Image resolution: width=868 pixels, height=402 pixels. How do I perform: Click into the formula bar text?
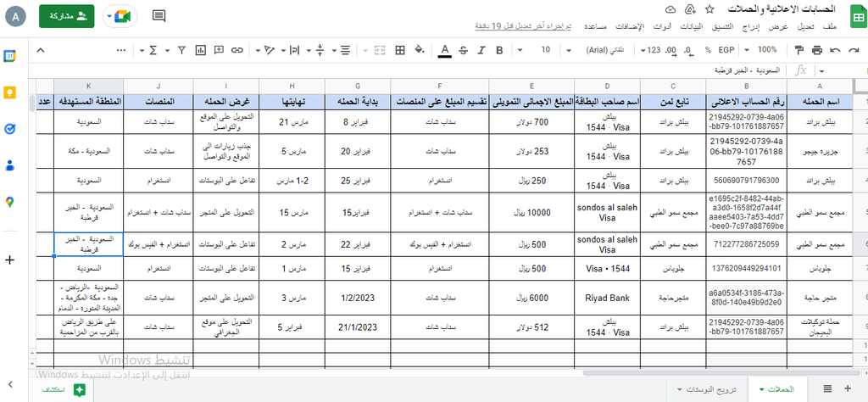click(748, 71)
